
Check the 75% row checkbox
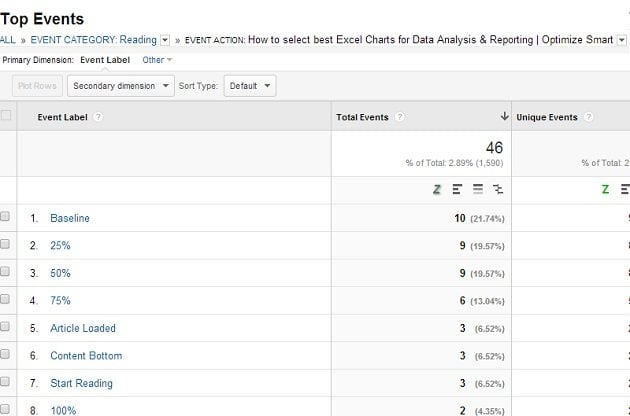[x=4, y=299]
